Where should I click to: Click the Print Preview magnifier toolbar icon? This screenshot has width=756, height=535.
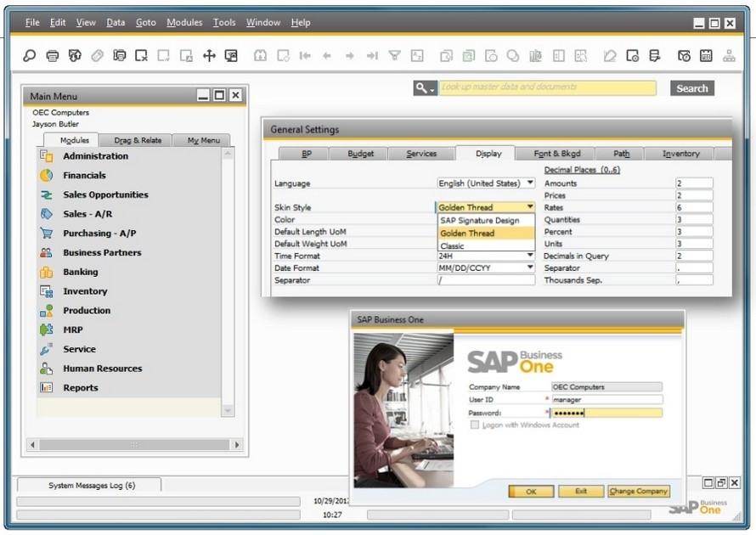(30, 56)
